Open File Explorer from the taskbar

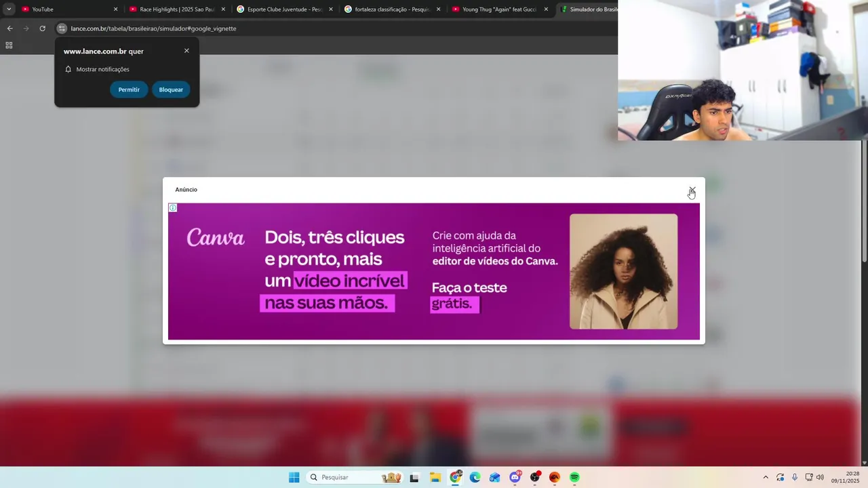pyautogui.click(x=435, y=477)
